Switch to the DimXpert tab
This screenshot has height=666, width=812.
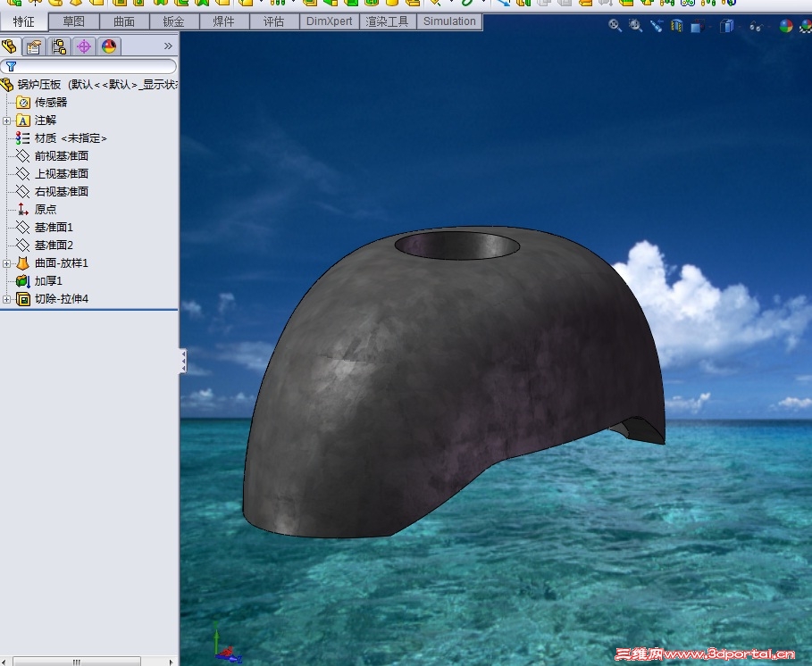click(x=329, y=21)
